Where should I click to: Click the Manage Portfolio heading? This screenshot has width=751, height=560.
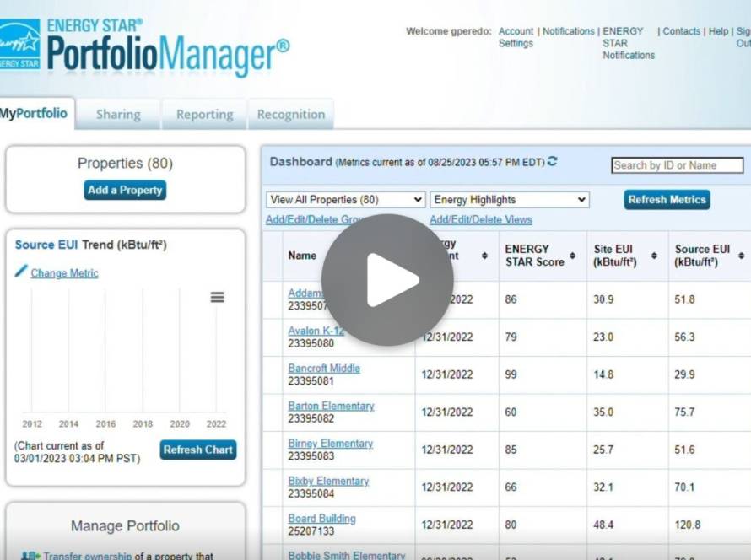tap(125, 525)
